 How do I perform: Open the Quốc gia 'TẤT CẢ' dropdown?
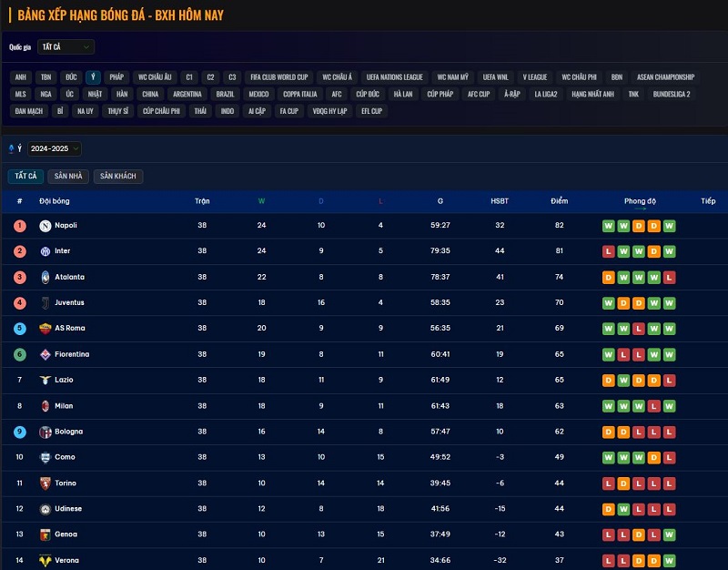(x=66, y=47)
